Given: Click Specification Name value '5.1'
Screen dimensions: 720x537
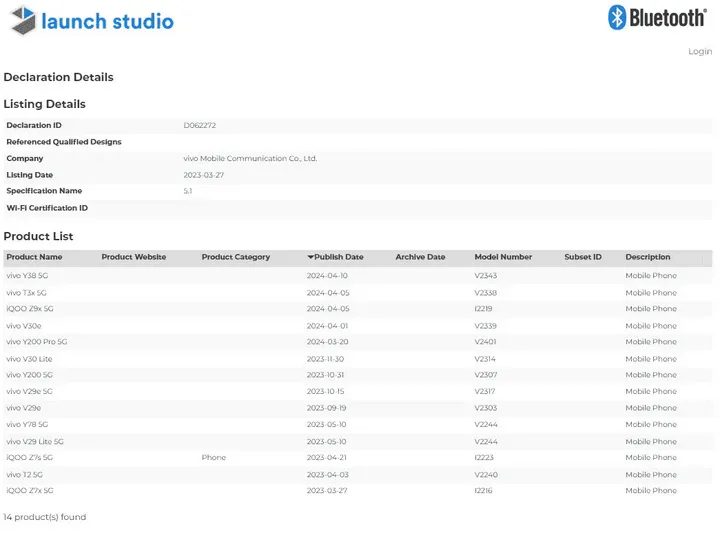Looking at the screenshot, I should (x=188, y=191).
